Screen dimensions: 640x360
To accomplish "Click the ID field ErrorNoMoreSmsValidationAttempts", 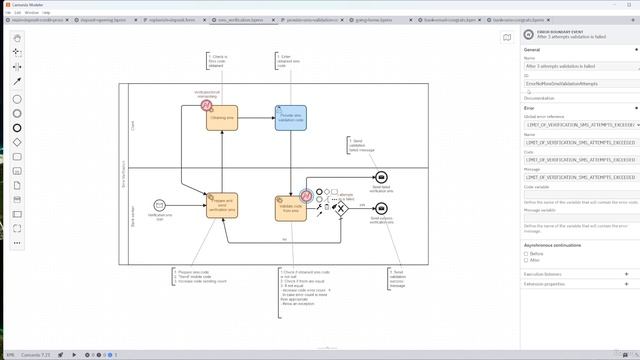I will pos(582,84).
